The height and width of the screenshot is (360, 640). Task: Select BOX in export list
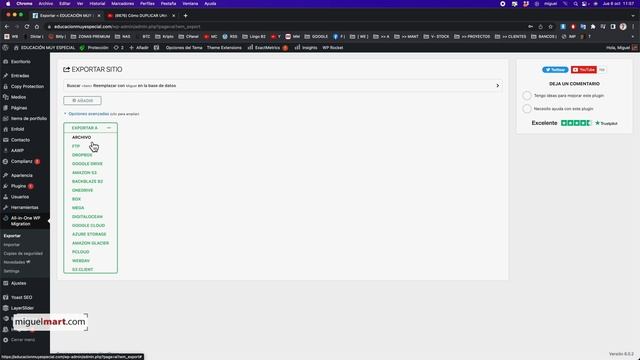coord(76,199)
